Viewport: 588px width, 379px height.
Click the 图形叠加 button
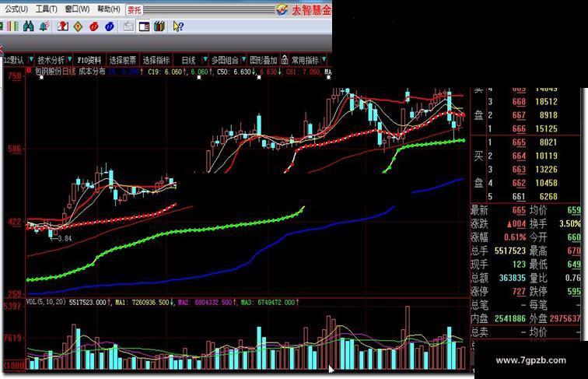click(263, 60)
